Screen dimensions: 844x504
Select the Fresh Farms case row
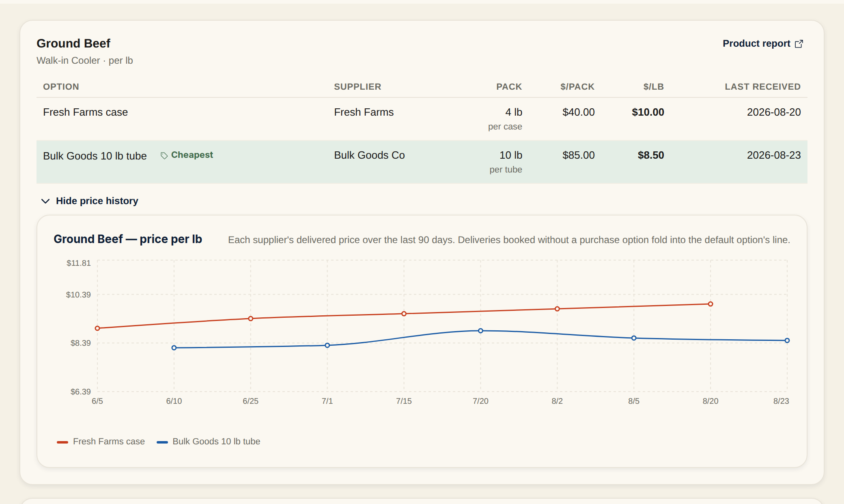point(422,119)
